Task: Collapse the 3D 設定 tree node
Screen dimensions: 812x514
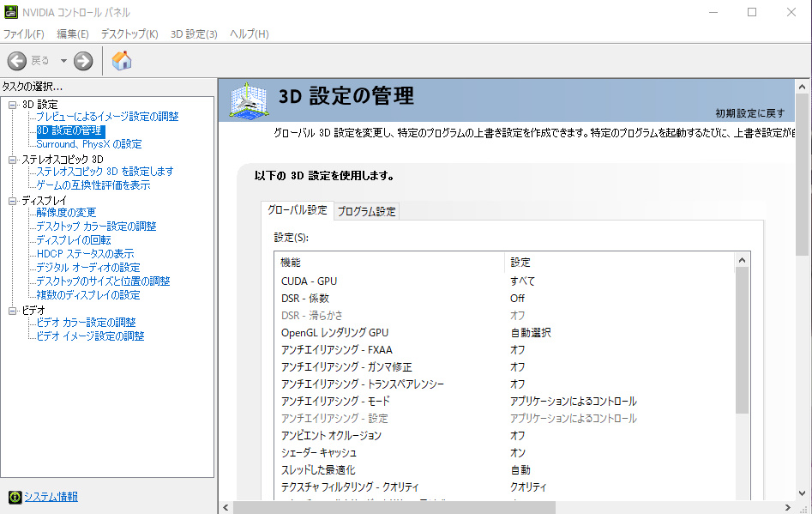Action: (12, 105)
